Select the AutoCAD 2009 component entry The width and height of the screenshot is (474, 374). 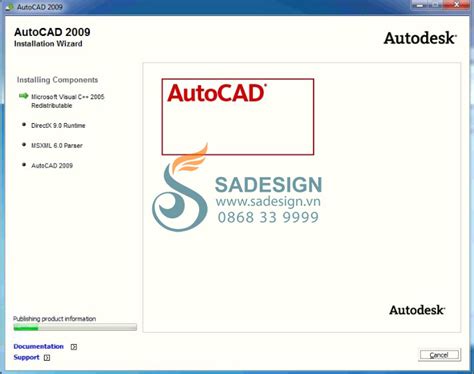coord(52,165)
